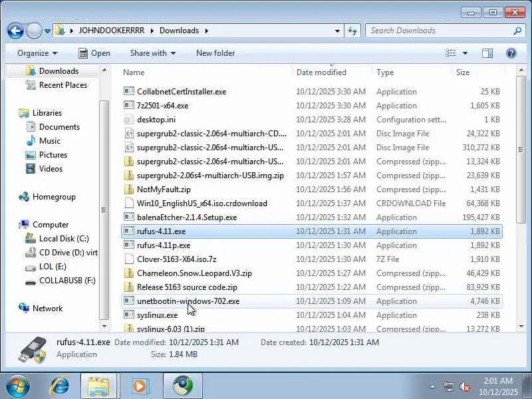The width and height of the screenshot is (532, 399).
Task: Click the search magnifier icon
Action: (x=517, y=31)
